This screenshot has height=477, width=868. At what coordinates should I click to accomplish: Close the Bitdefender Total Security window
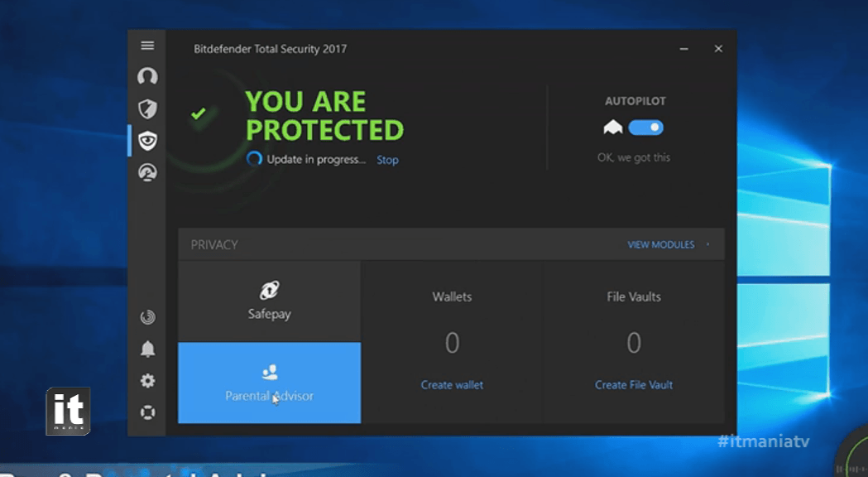click(718, 49)
